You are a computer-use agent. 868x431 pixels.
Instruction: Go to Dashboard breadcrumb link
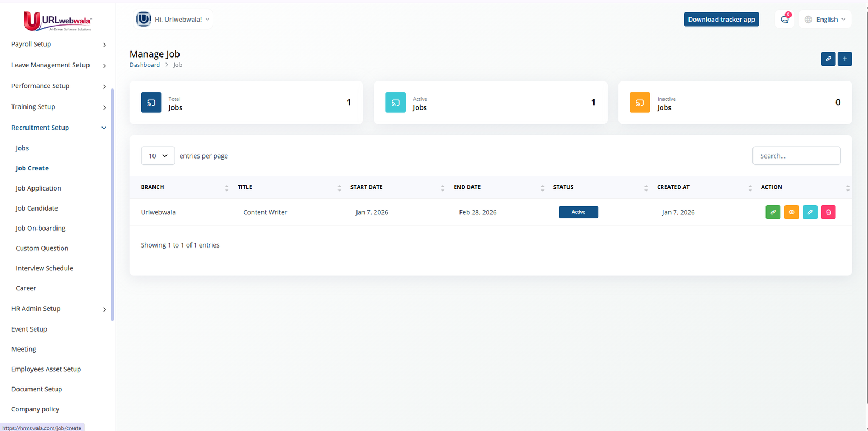point(145,65)
